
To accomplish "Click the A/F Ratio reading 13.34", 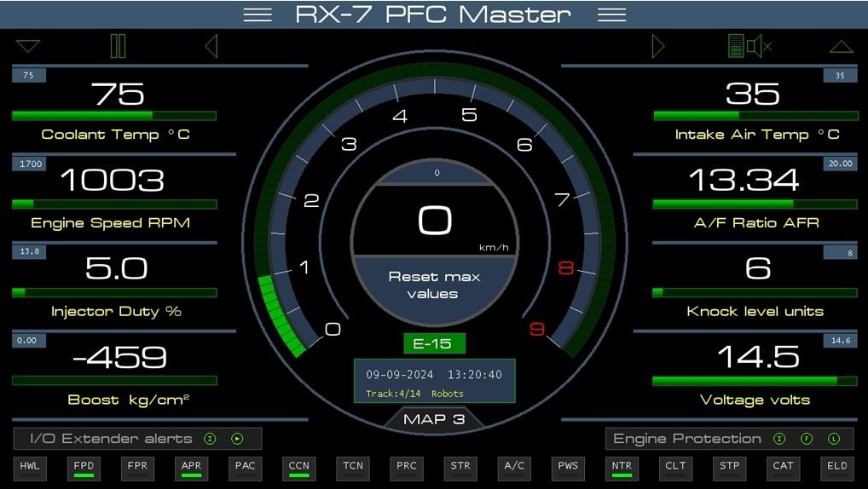I will (x=744, y=181).
